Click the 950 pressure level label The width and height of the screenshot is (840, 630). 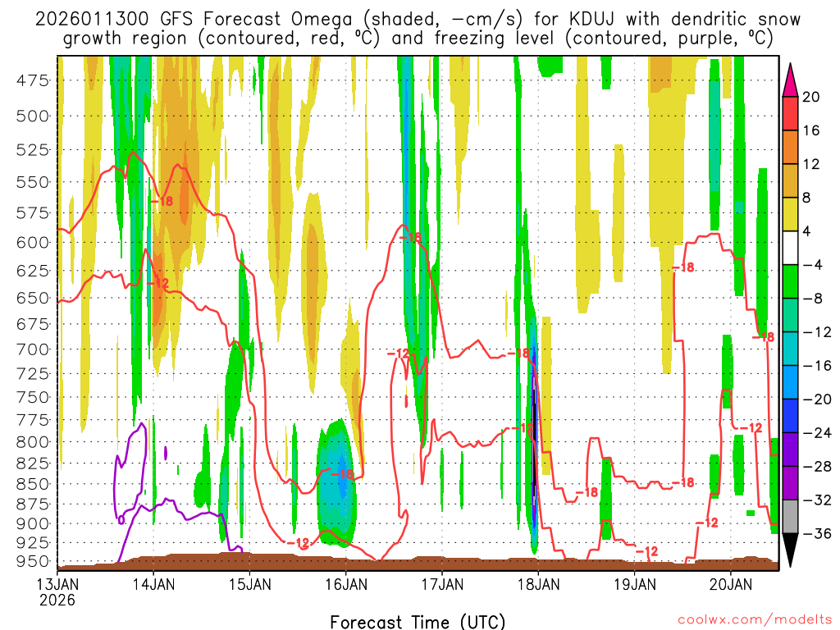pyautogui.click(x=33, y=562)
